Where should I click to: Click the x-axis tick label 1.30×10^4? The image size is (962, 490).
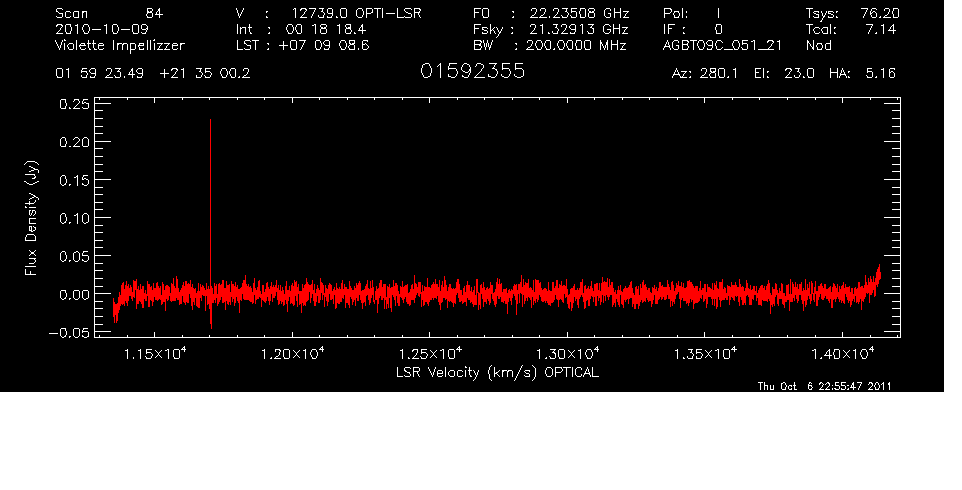568,353
